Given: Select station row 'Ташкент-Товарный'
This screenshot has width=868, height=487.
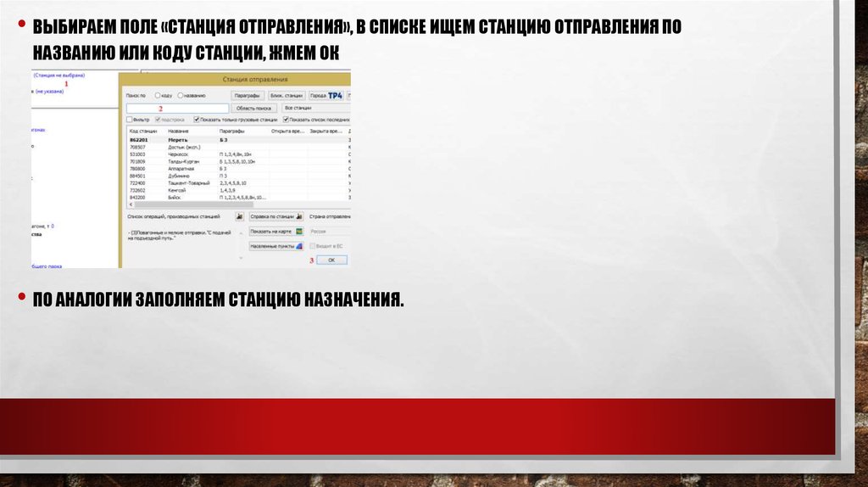Looking at the screenshot, I should (238, 182).
